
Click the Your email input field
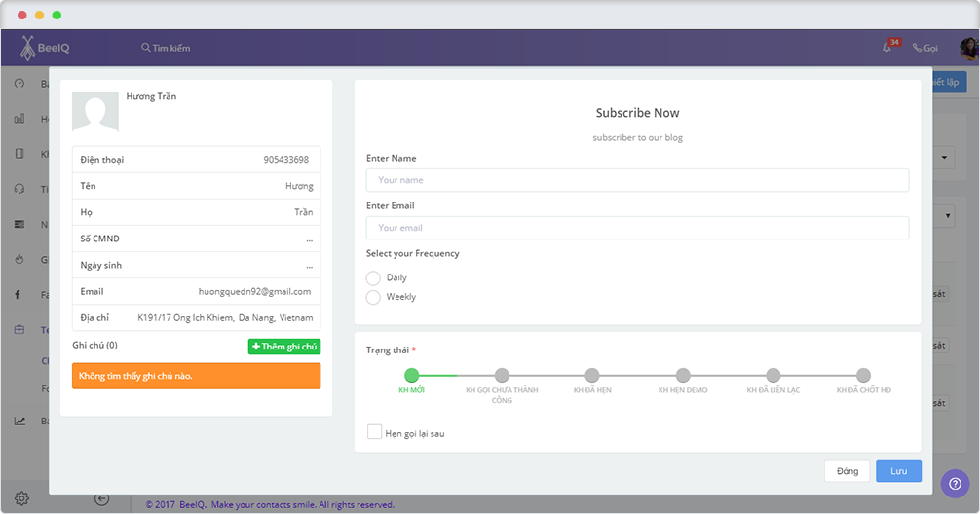click(637, 228)
